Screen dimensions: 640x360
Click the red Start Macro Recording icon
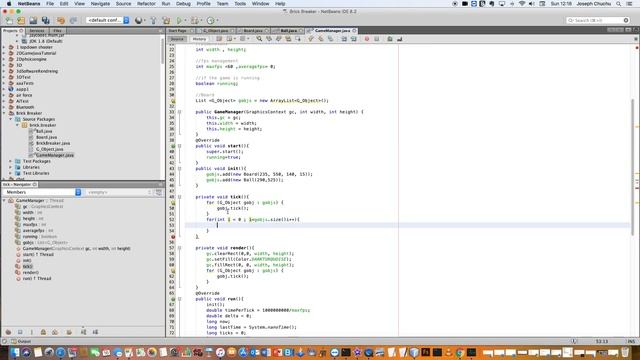367,39
